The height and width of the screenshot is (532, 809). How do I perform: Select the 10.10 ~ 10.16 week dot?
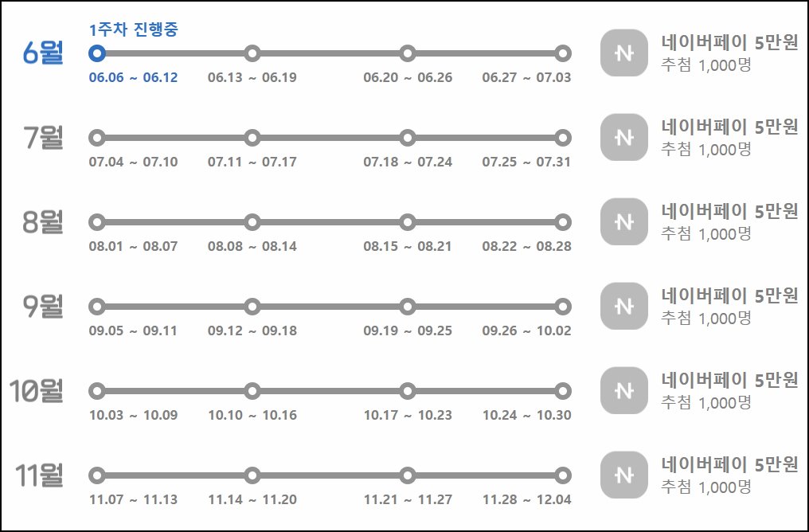pyautogui.click(x=252, y=391)
